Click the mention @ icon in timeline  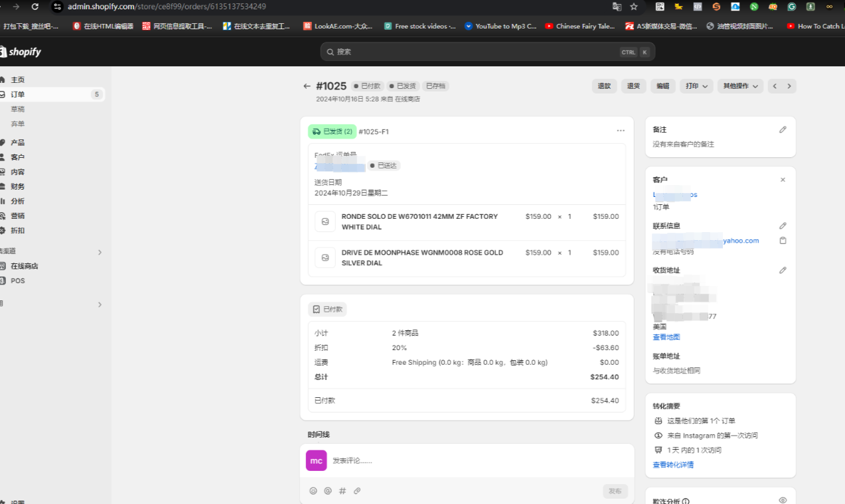tap(328, 491)
